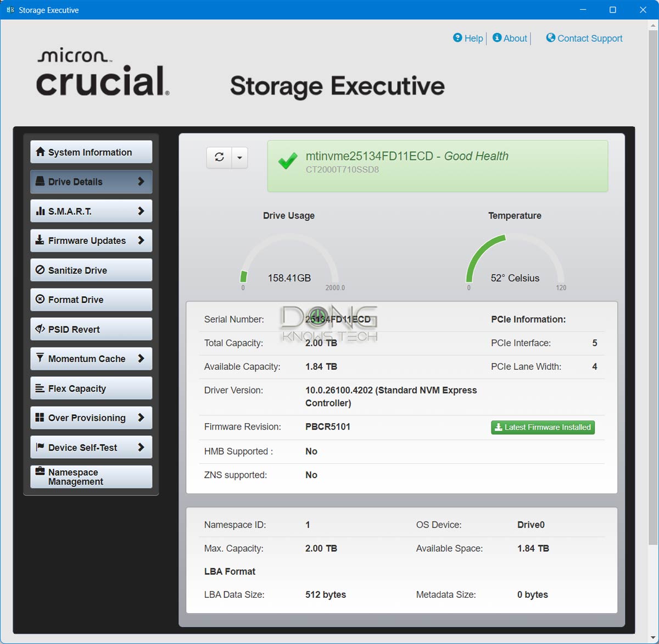This screenshot has height=644, width=659.
Task: Open the dropdown arrow beside refresh
Action: [x=239, y=157]
